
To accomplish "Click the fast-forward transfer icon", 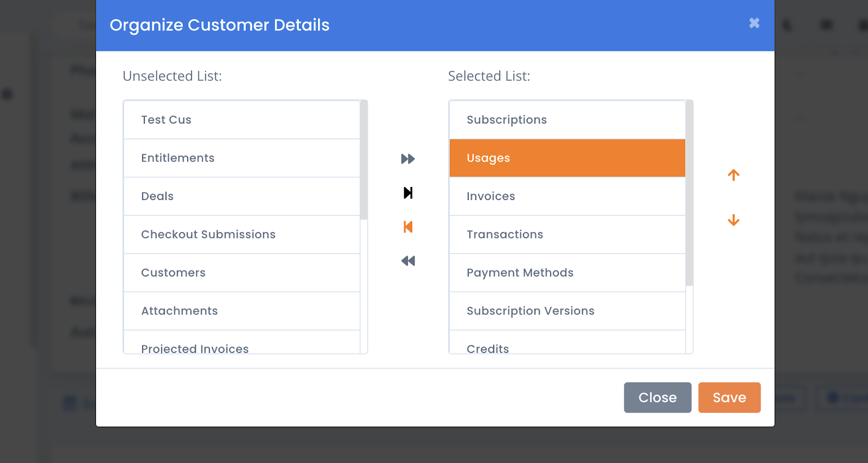I will 408,158.
